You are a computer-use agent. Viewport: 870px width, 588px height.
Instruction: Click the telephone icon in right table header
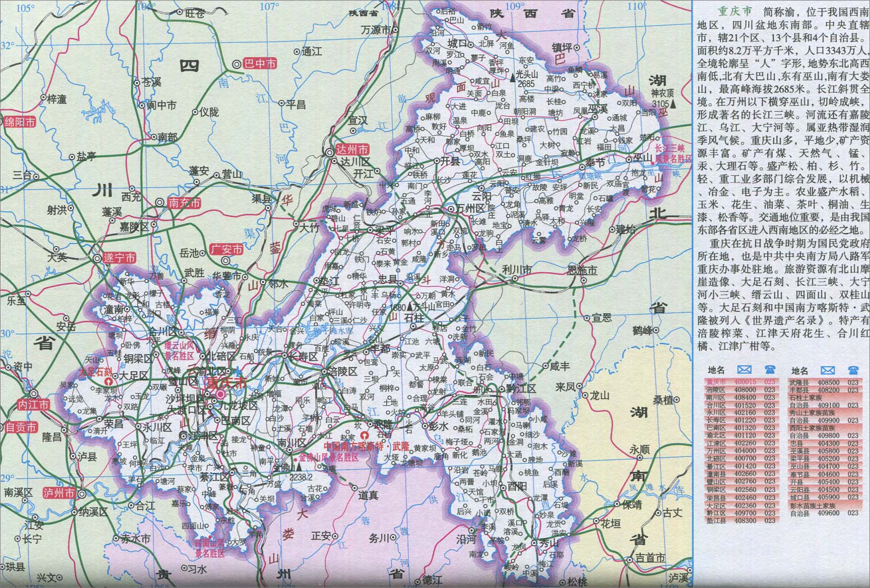click(x=853, y=370)
